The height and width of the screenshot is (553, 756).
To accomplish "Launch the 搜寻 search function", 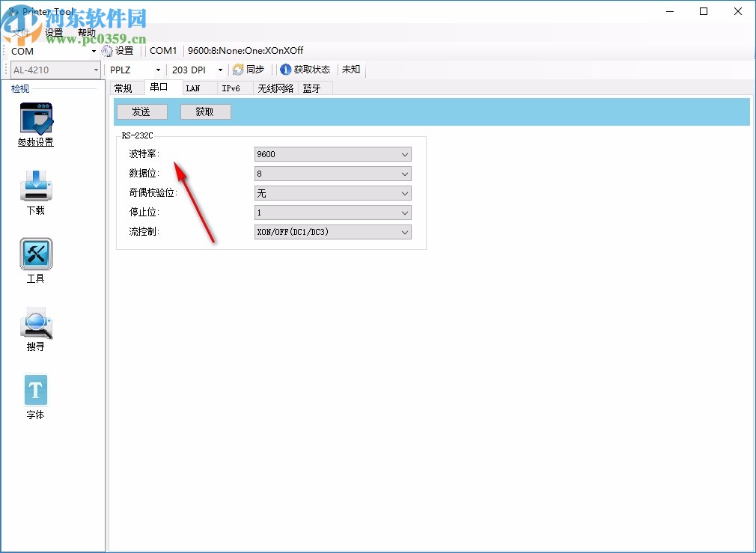I will [x=35, y=323].
